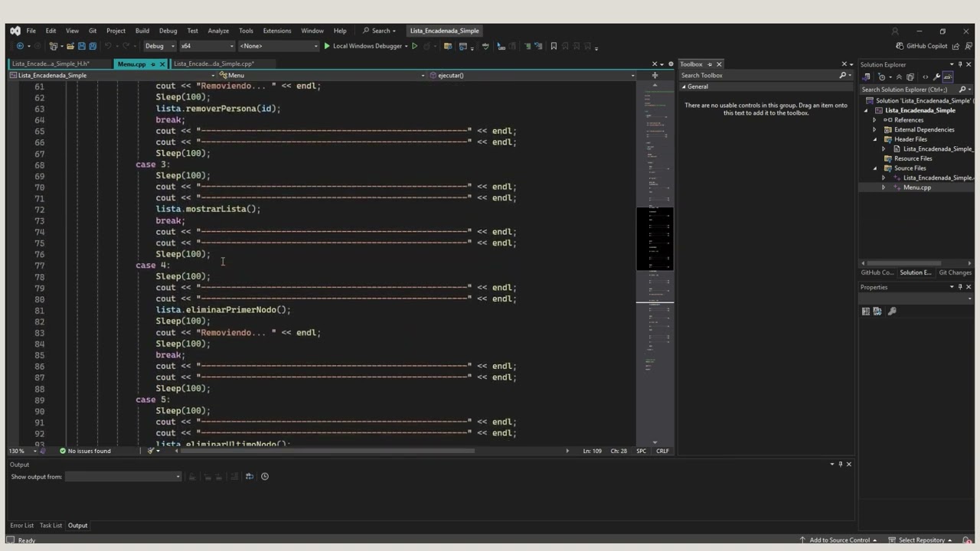Image resolution: width=980 pixels, height=551 pixels.
Task: Toggle the preview selected items button
Action: pyautogui.click(x=948, y=77)
